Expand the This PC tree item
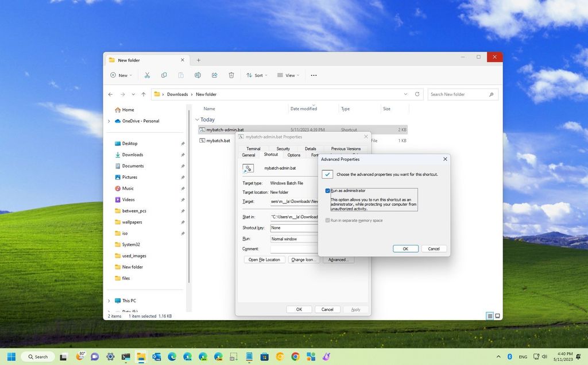The height and width of the screenshot is (365, 588). click(x=109, y=300)
